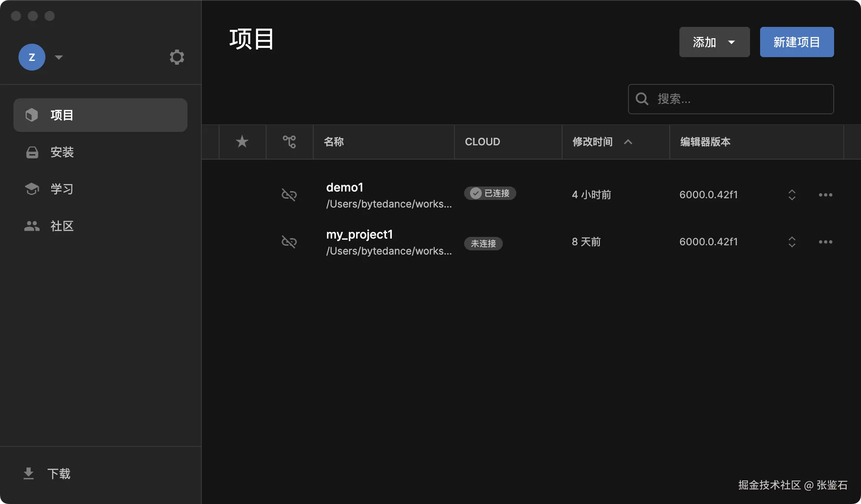Open the 社区 section in the sidebar
Screen dimensions: 861x504
pos(61,226)
